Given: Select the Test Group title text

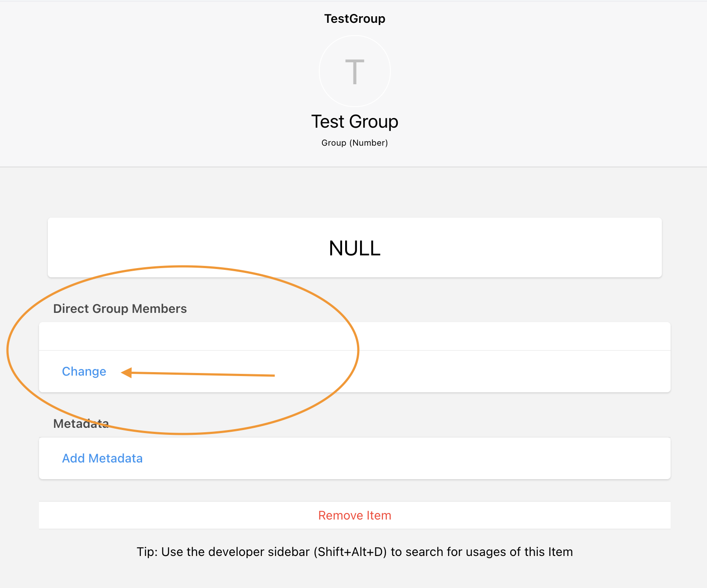Looking at the screenshot, I should 354,122.
